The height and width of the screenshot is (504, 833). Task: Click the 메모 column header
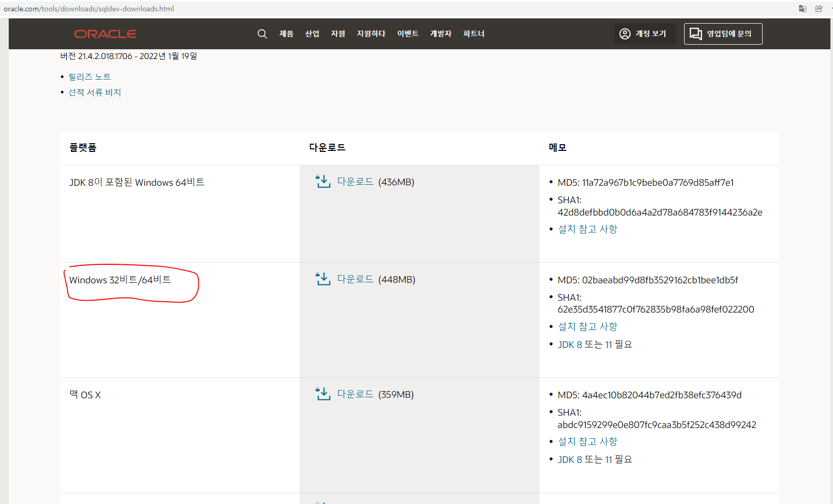pos(558,147)
